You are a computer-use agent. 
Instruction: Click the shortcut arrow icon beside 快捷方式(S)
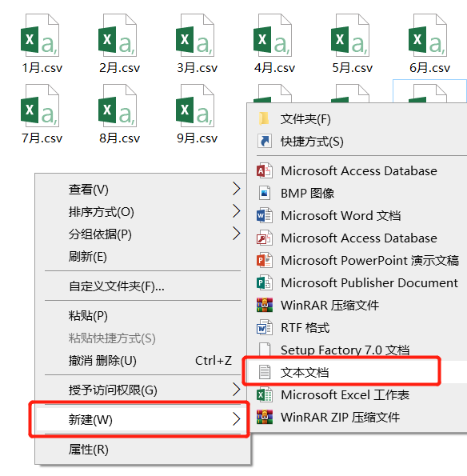point(265,141)
